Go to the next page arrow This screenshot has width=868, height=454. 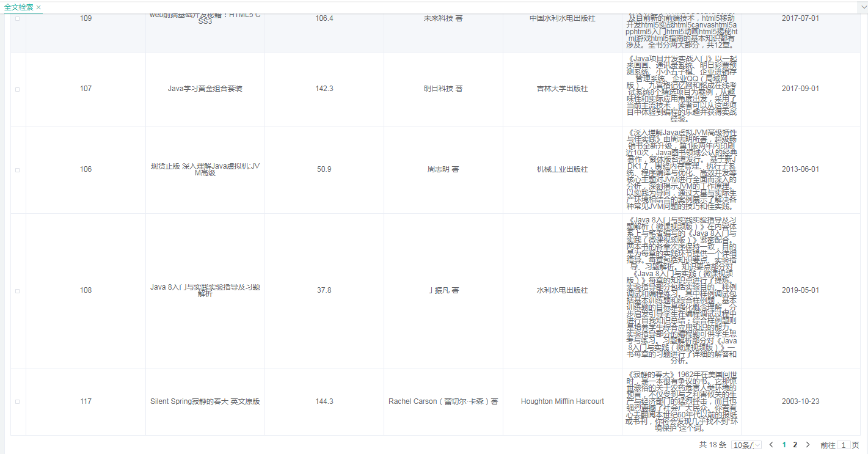click(808, 445)
